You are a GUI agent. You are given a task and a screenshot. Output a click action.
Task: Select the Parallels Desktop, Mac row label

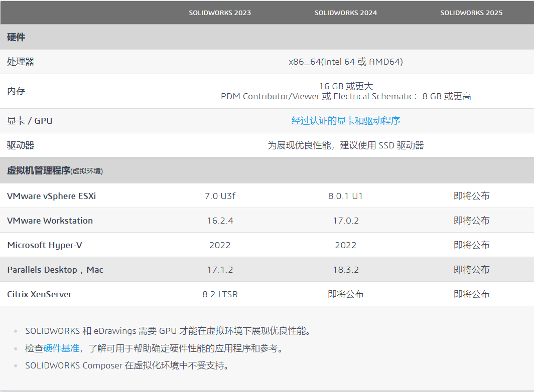[x=55, y=270]
